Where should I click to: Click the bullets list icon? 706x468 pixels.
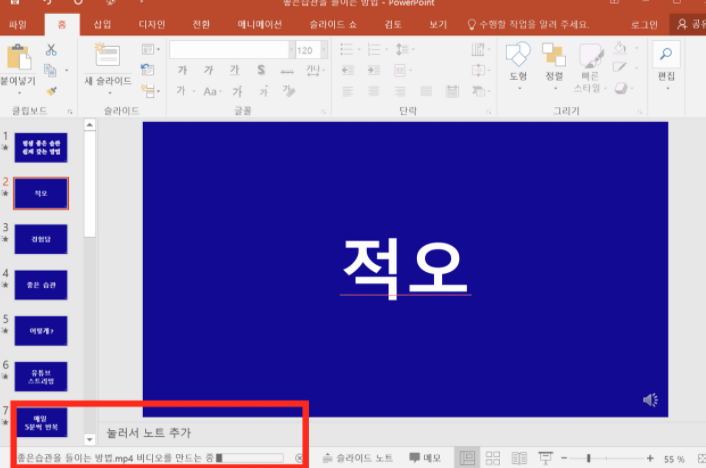click(347, 49)
